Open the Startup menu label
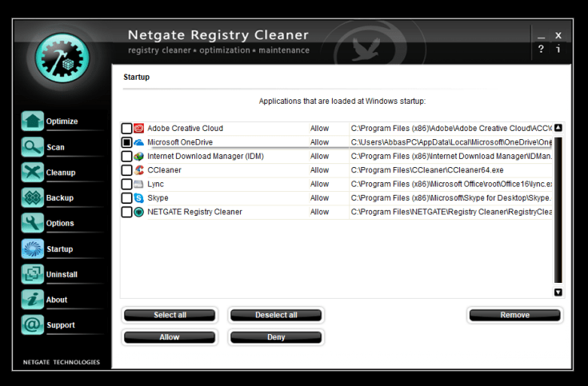 coord(60,249)
